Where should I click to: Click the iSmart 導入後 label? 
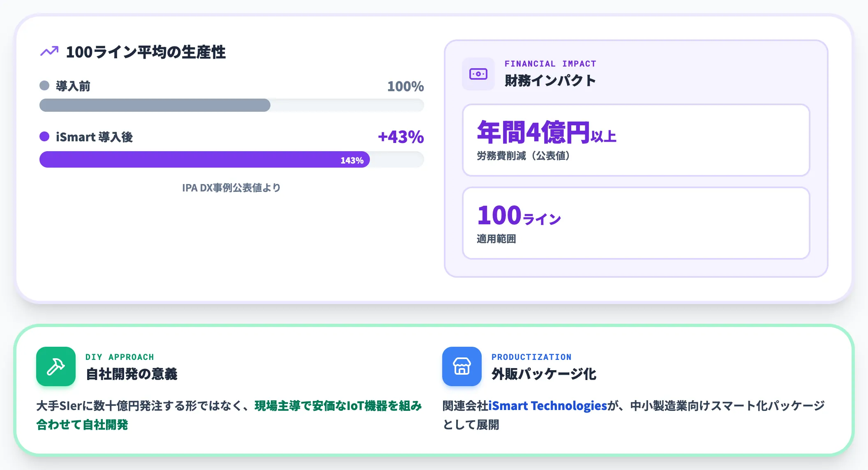[95, 137]
